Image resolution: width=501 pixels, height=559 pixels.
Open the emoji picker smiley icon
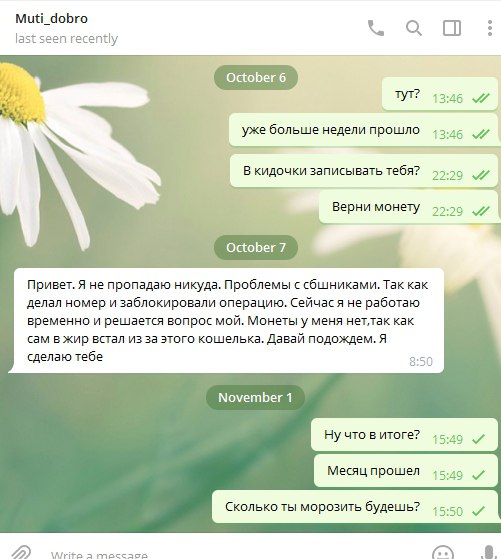click(x=443, y=553)
